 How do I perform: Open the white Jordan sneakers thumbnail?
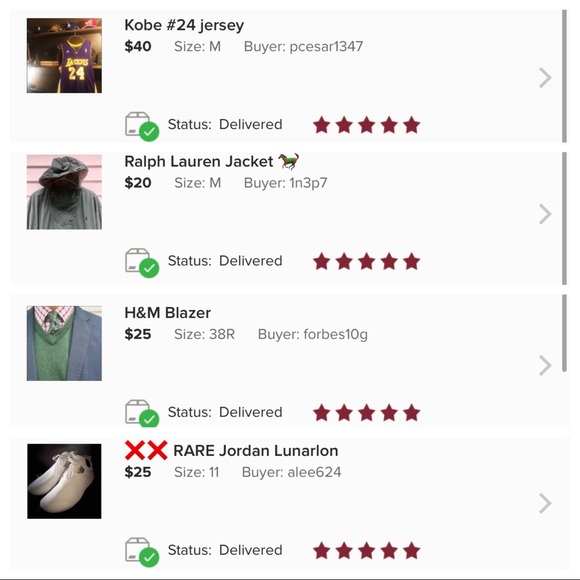tap(64, 481)
